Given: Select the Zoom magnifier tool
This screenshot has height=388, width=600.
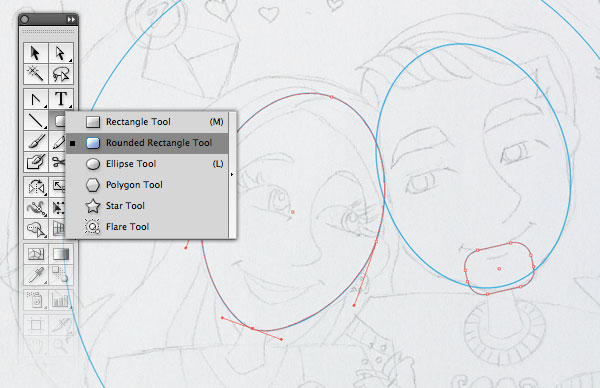Looking at the screenshot, I should [60, 346].
